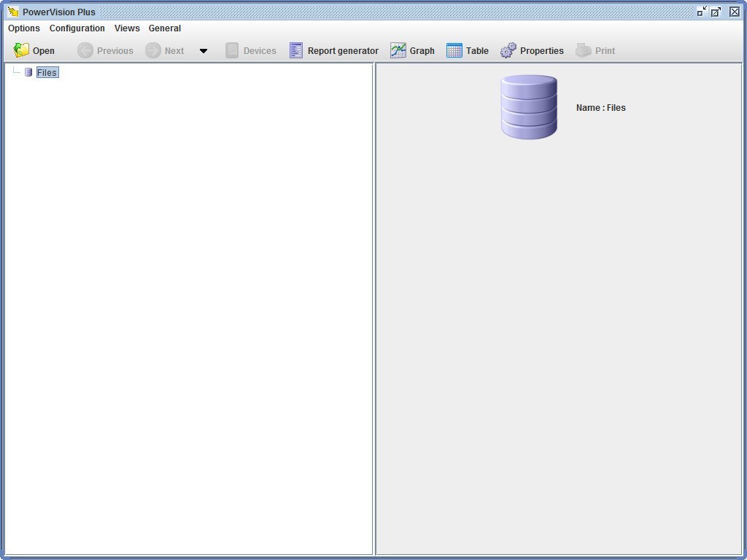Image resolution: width=747 pixels, height=560 pixels.
Task: Maximize the PowerVision Plus window
Action: click(716, 12)
